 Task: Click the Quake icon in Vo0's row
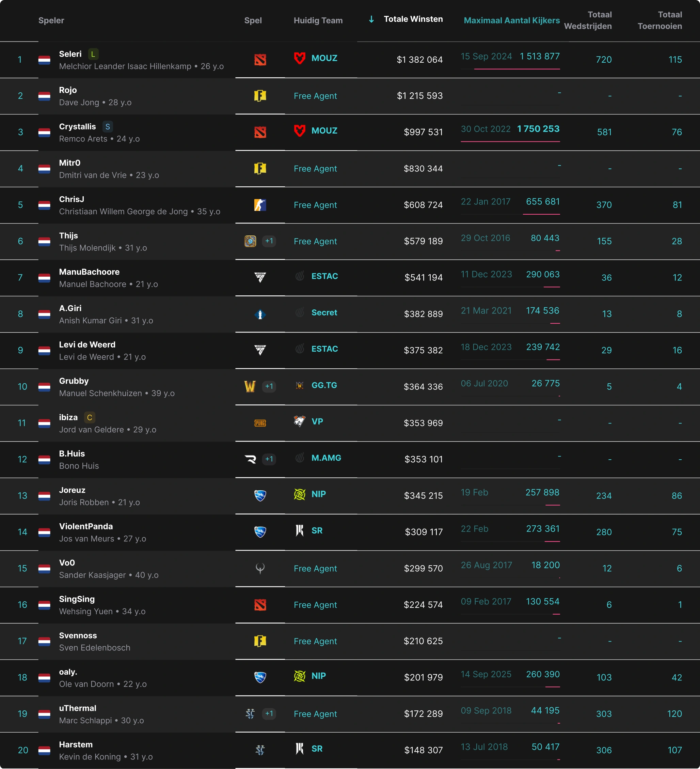coord(260,568)
